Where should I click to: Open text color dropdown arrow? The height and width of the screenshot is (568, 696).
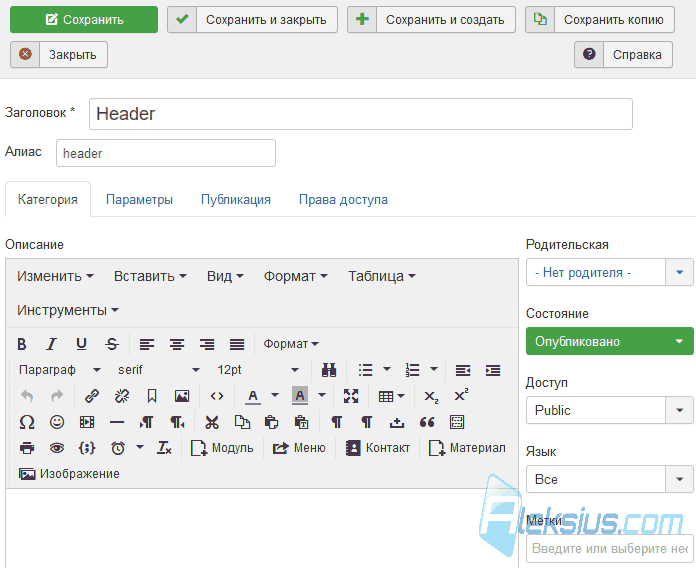click(275, 395)
